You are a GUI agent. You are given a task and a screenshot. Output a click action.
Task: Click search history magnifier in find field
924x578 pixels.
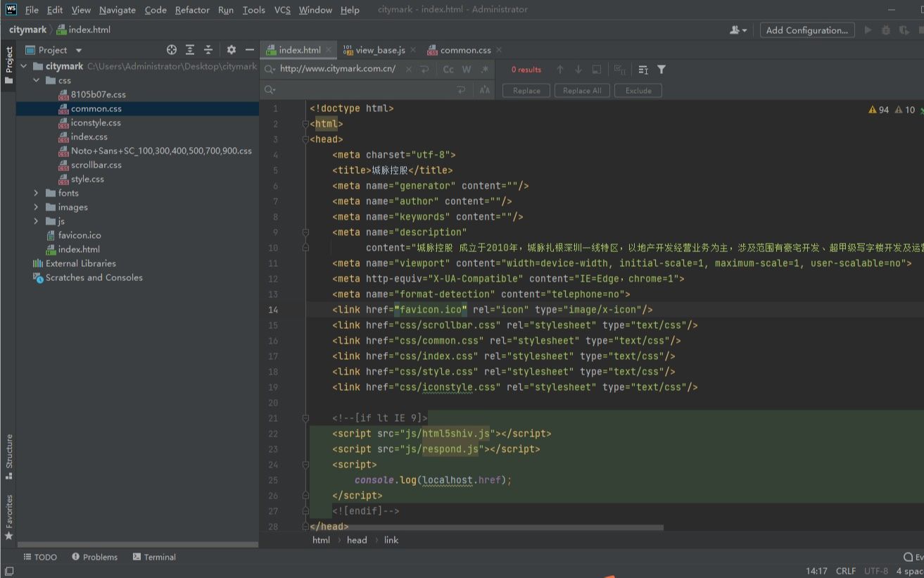tap(270, 69)
